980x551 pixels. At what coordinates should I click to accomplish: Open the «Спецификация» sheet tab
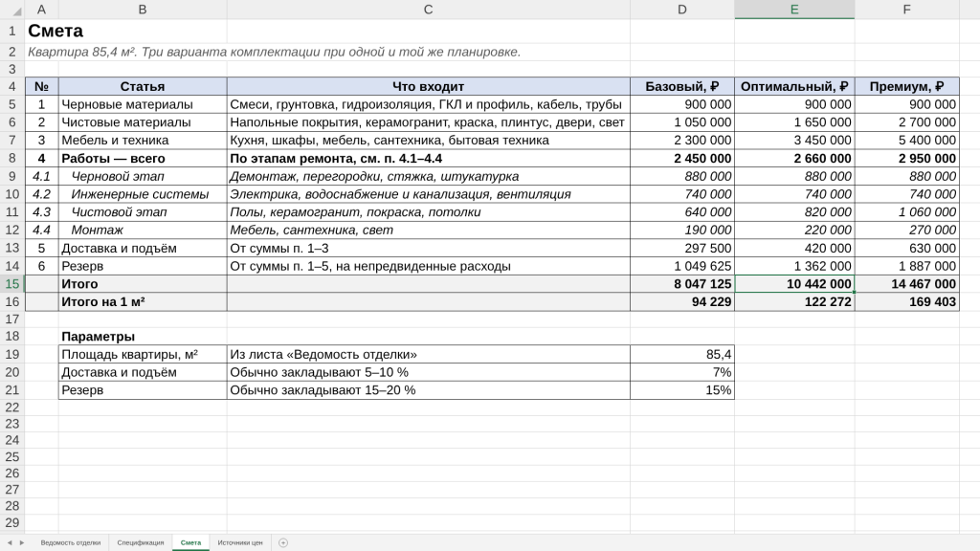point(141,543)
